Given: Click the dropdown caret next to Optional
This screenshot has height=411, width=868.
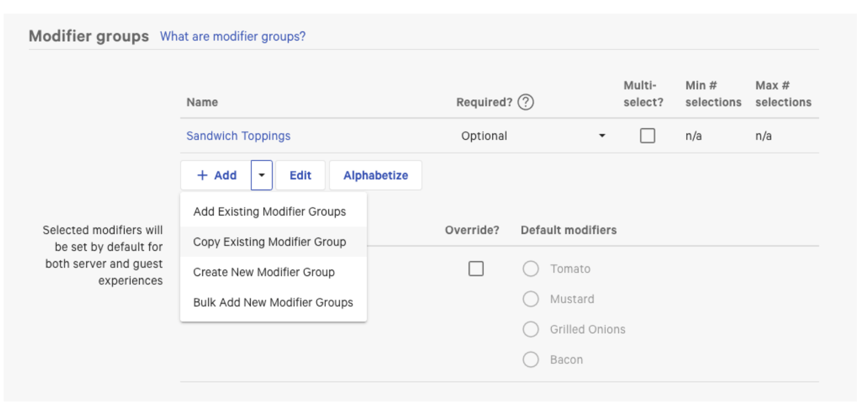Looking at the screenshot, I should coord(602,136).
